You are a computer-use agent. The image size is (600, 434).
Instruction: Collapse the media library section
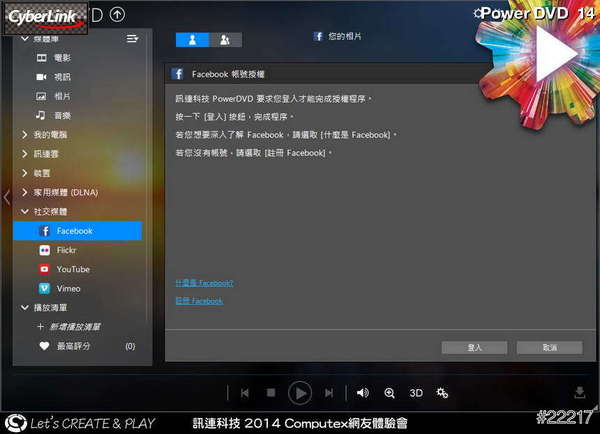pos(25,39)
